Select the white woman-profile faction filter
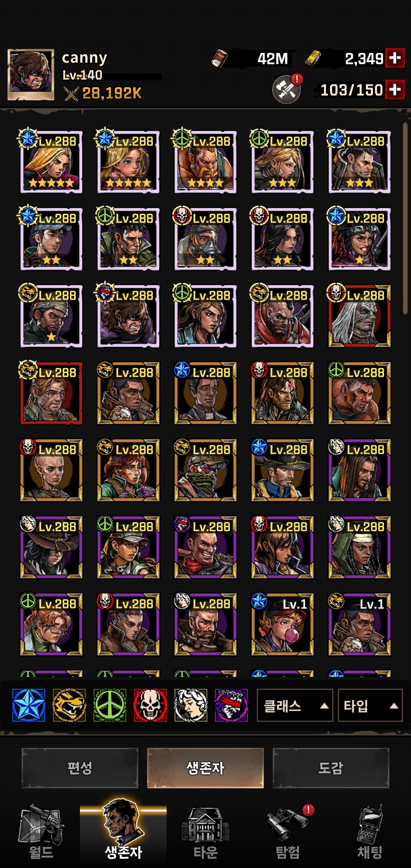Image resolution: width=411 pixels, height=868 pixels. coord(191,705)
